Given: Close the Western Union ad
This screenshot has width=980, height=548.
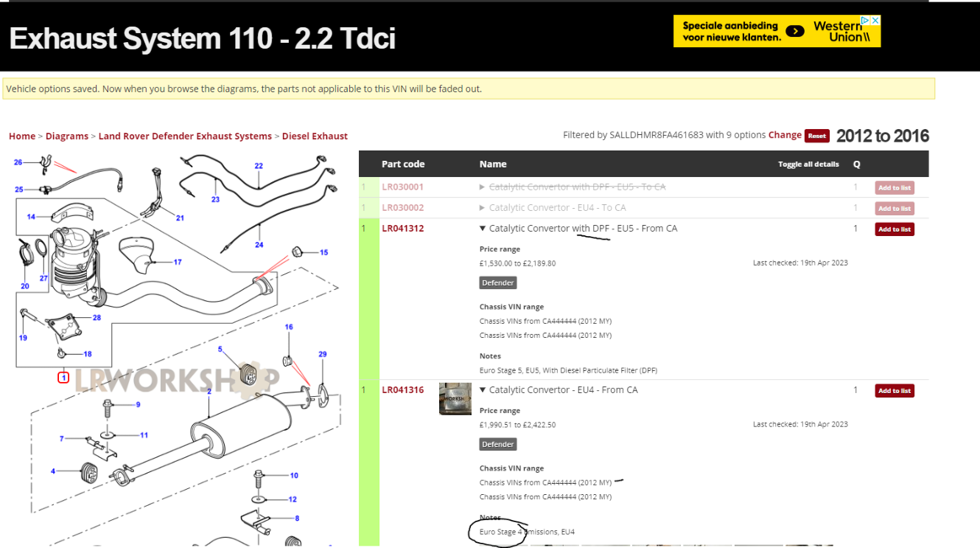Looking at the screenshot, I should 876,20.
